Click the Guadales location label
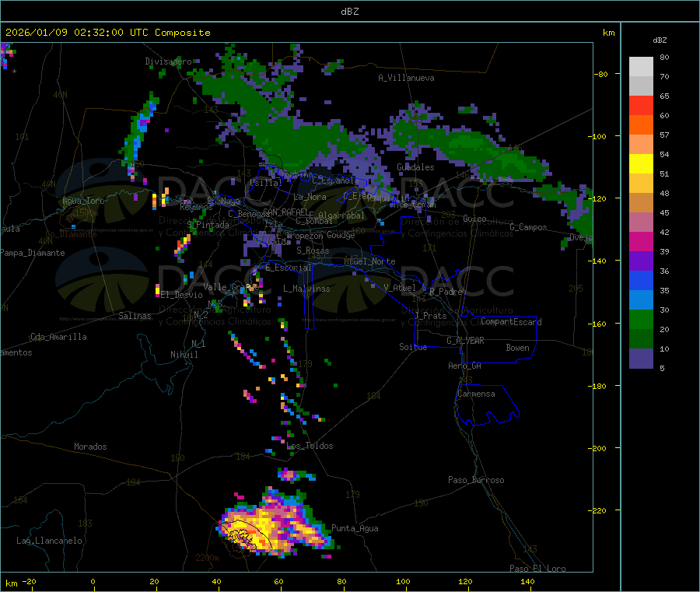Viewport: 700px width, 592px height. pos(415,167)
